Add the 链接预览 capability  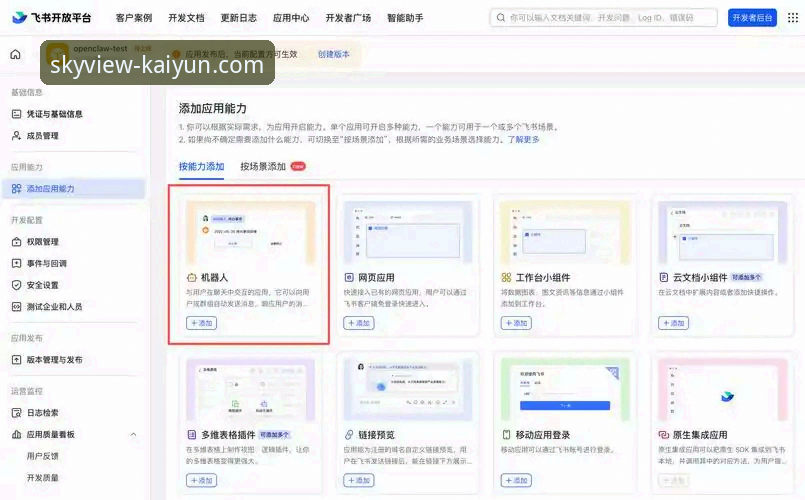tap(358, 480)
